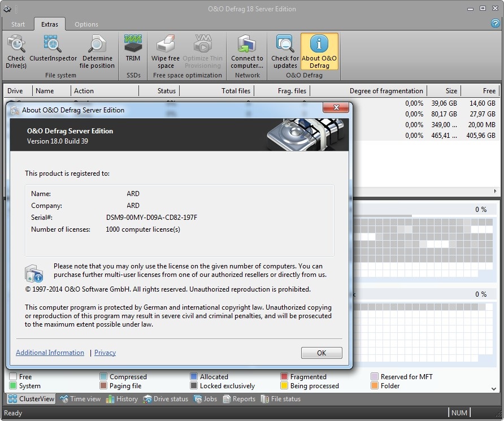
Task: Minimize the O&O Defrag window
Action: point(470,8)
